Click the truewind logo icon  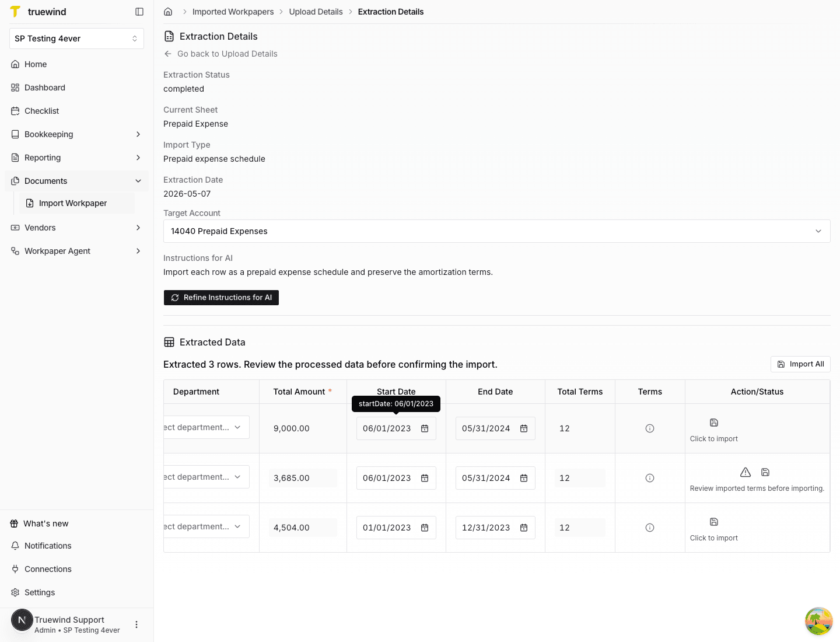pyautogui.click(x=15, y=12)
